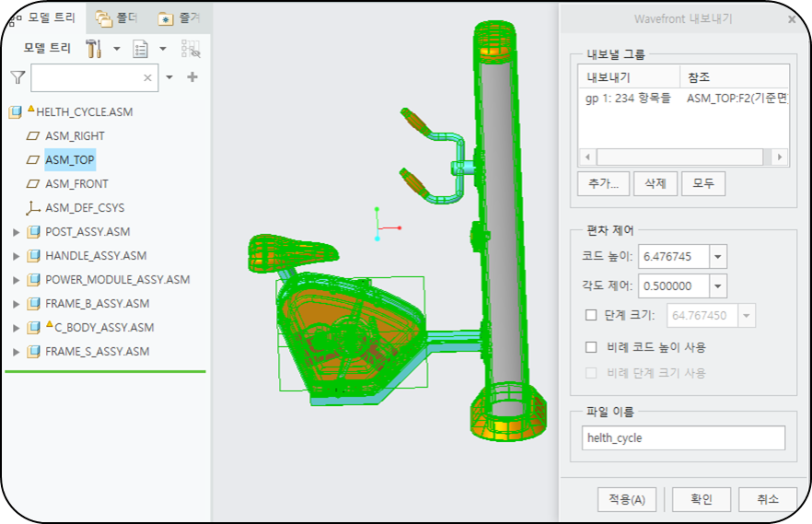Click export list scroll right arrow

(x=780, y=157)
